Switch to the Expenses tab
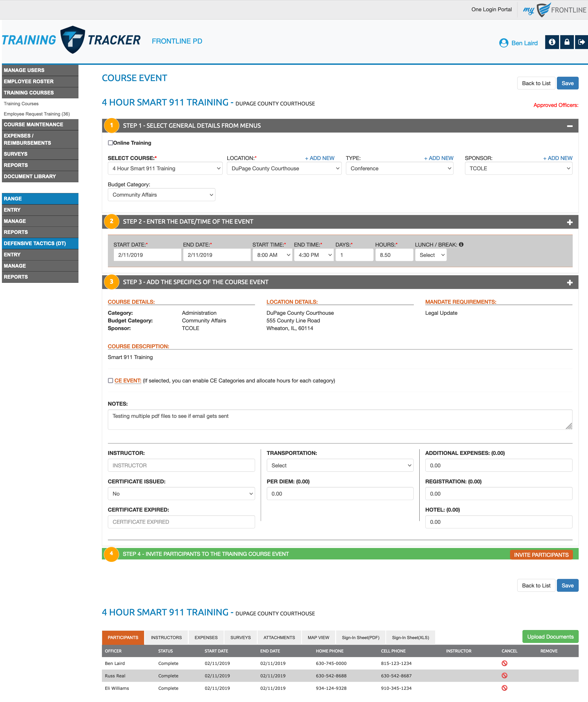Image resolution: width=588 pixels, height=702 pixels. (x=206, y=637)
